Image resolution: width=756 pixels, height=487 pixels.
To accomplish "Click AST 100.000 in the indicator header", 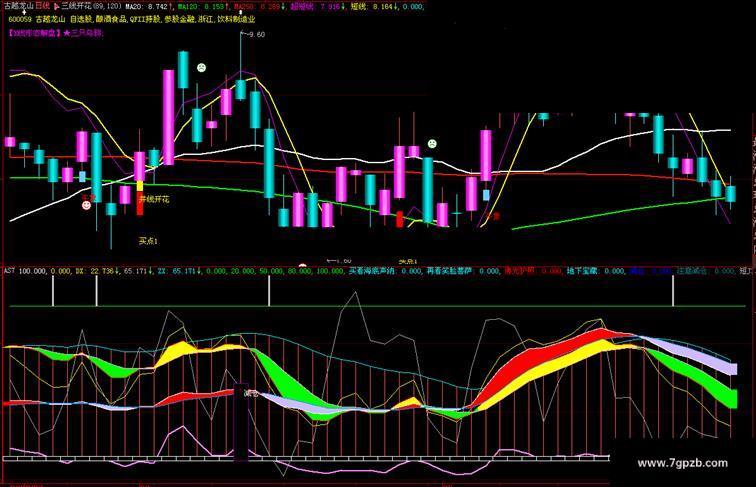I will pyautogui.click(x=26, y=271).
